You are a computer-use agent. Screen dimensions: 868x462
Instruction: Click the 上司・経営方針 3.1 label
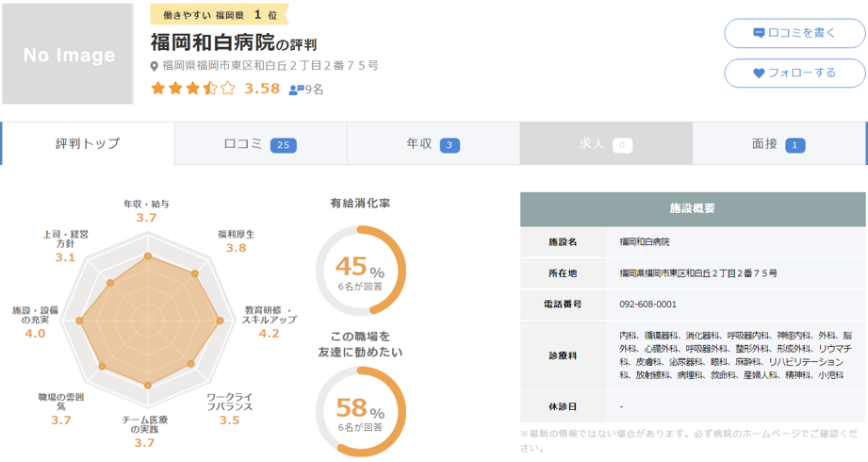click(x=65, y=246)
